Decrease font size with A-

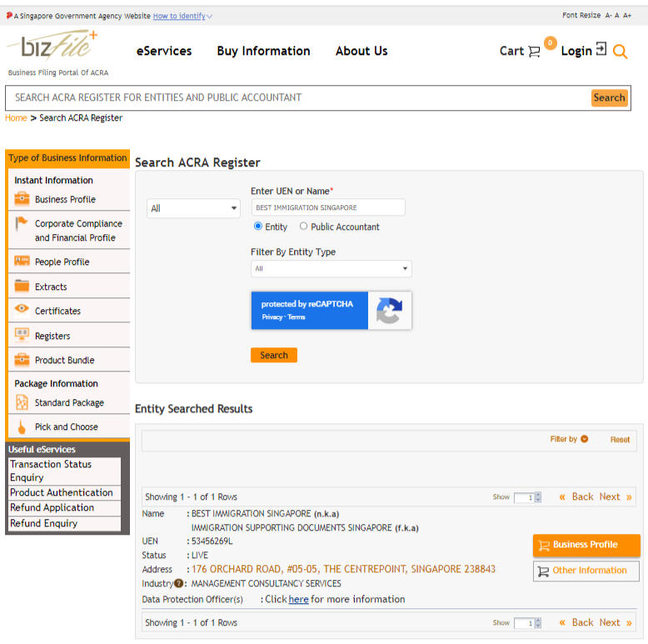pos(608,15)
